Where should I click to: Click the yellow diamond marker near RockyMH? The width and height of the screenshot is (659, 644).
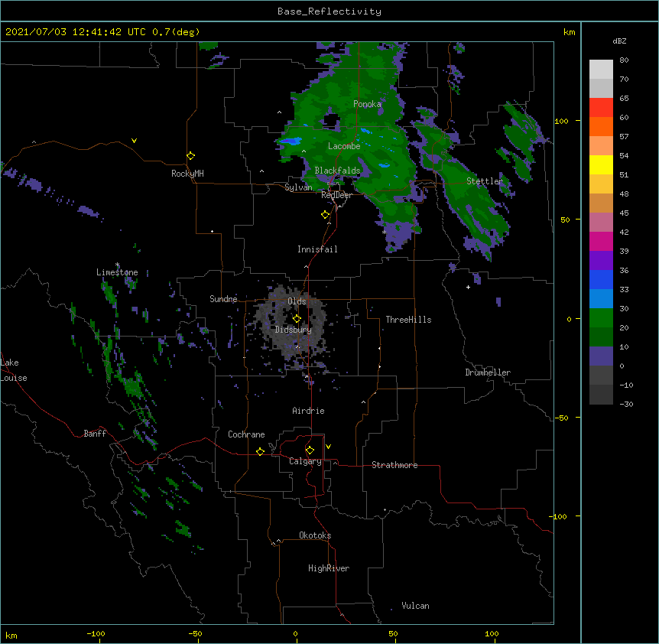(x=191, y=155)
